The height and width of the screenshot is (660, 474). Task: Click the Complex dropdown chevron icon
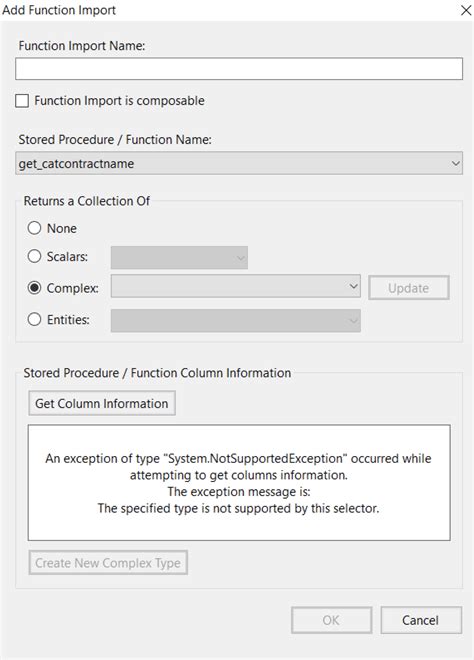[353, 286]
